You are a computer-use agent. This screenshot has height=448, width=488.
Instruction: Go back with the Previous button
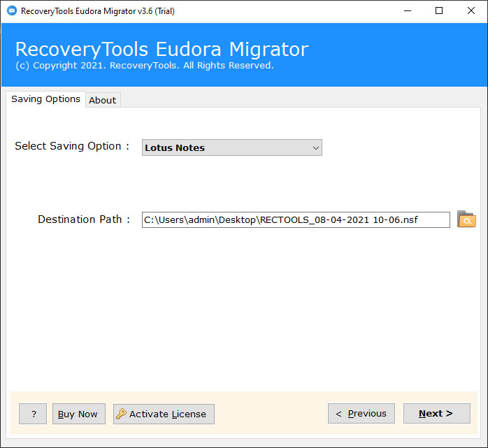click(x=361, y=414)
